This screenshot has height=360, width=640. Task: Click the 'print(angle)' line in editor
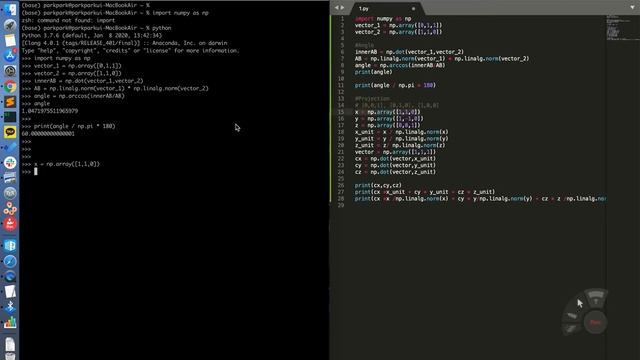373,72
